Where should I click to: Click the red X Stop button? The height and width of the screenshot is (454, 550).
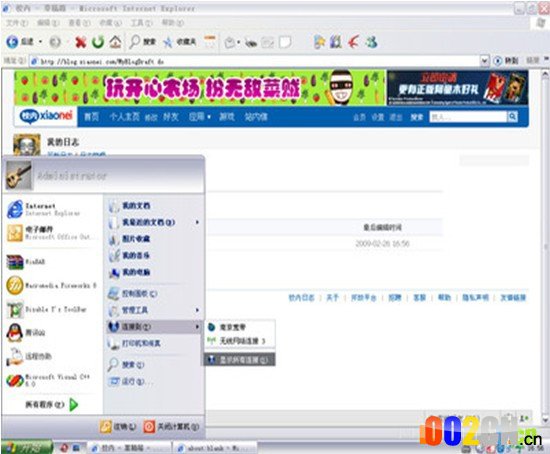pos(81,42)
